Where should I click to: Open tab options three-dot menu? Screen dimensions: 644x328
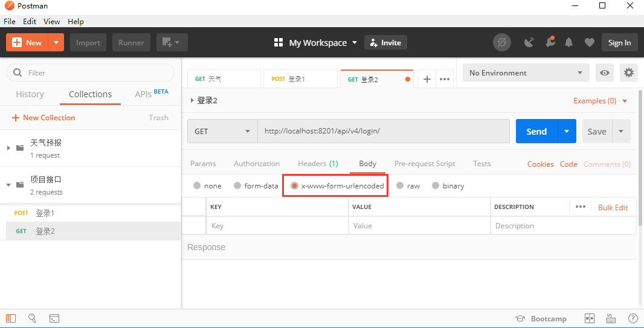(445, 79)
